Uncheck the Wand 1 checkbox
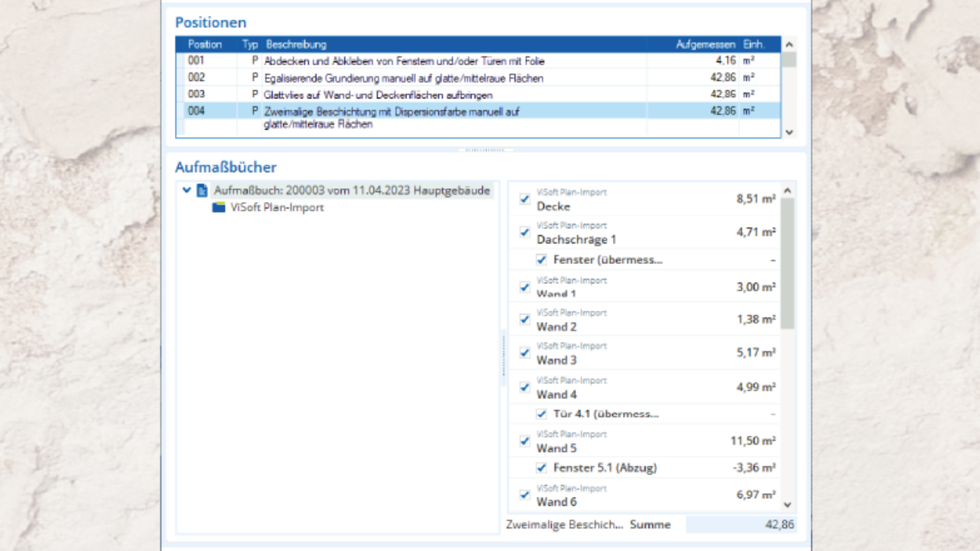Viewport: 980px width, 551px height. point(525,287)
